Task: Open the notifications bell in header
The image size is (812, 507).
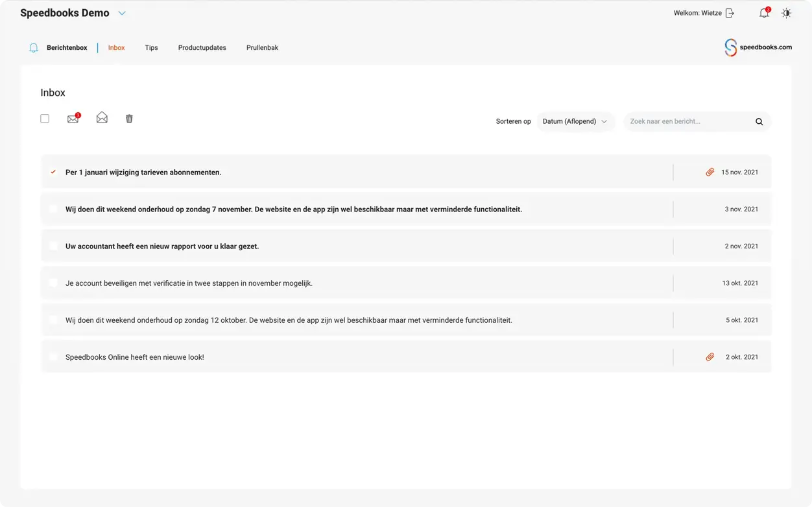Action: 764,13
